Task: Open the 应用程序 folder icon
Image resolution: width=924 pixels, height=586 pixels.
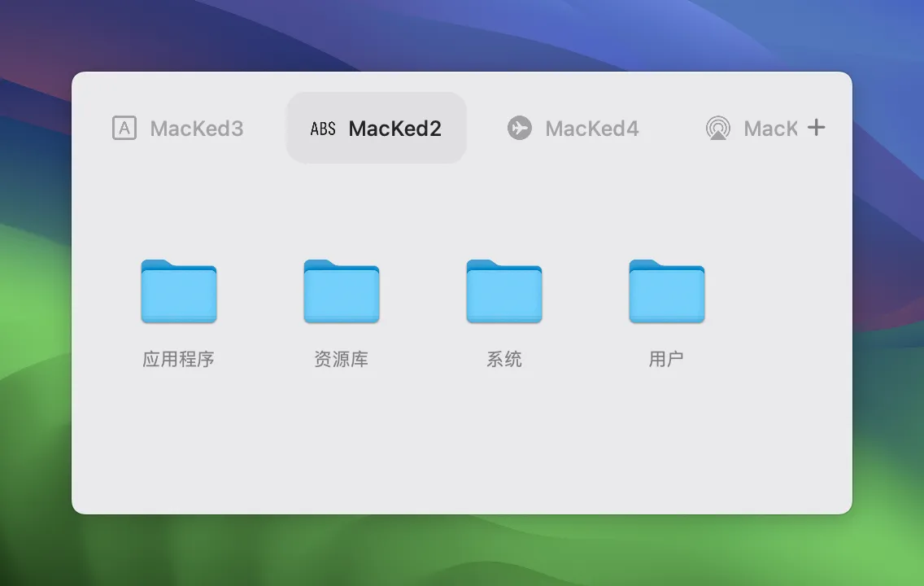Action: tap(179, 291)
